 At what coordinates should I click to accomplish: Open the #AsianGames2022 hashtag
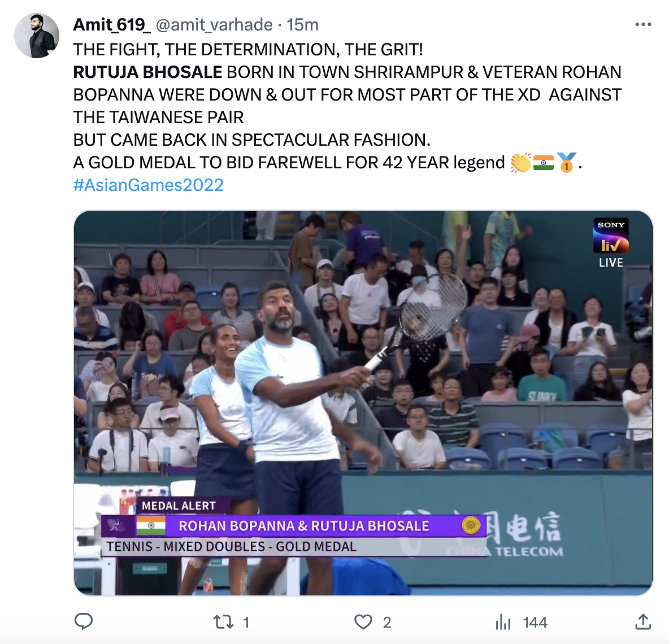pyautogui.click(x=149, y=185)
